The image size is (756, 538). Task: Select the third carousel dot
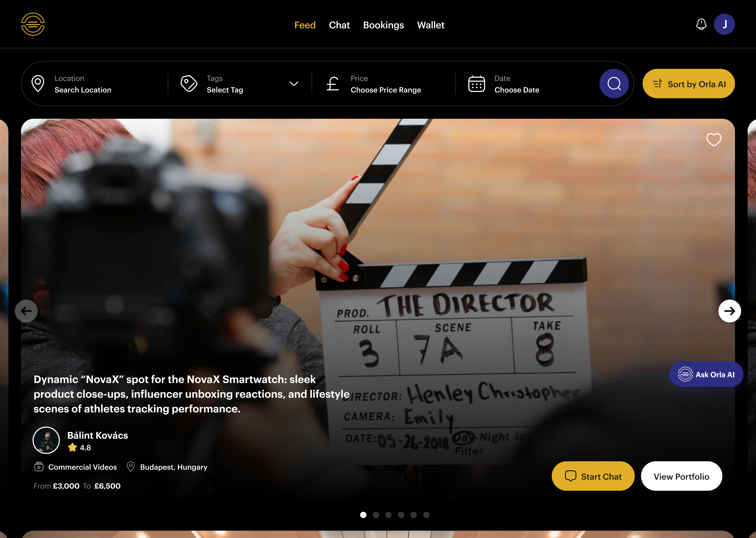(x=388, y=515)
